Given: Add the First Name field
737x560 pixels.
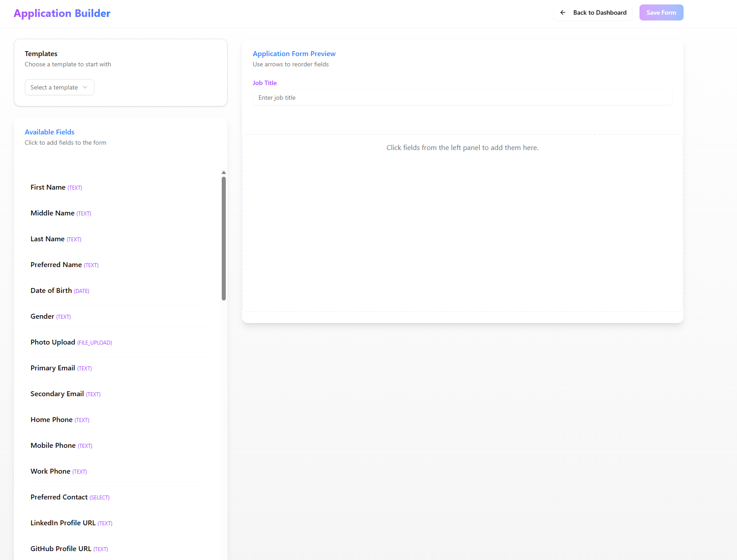Looking at the screenshot, I should tap(118, 187).
